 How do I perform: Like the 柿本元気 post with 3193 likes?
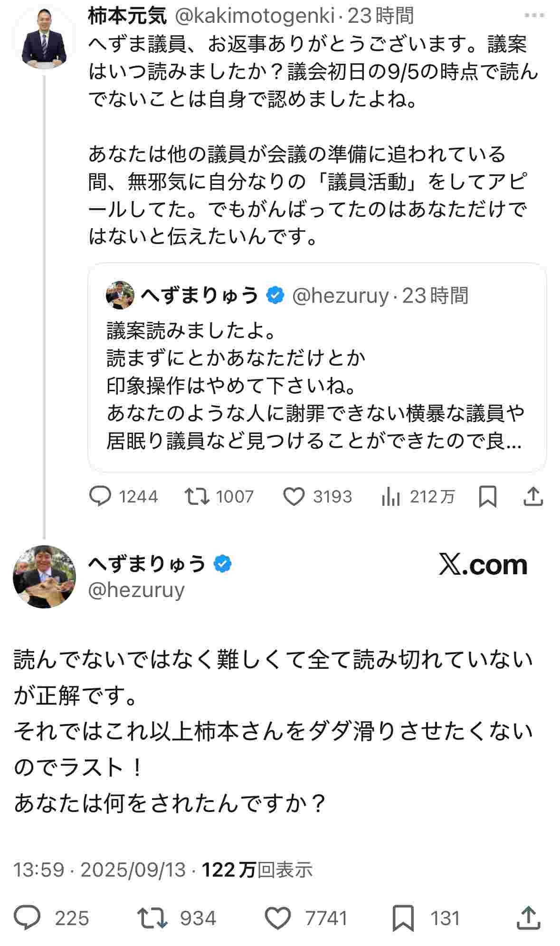[294, 497]
